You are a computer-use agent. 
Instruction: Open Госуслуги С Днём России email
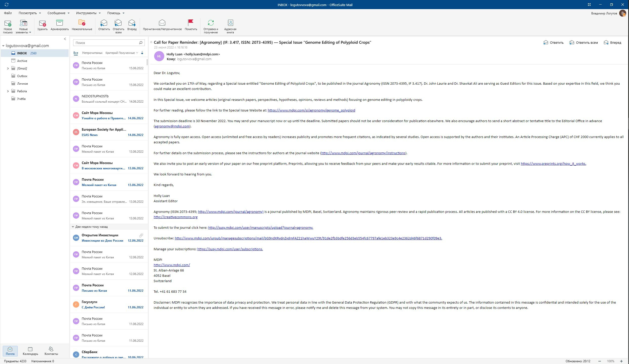[x=109, y=305]
